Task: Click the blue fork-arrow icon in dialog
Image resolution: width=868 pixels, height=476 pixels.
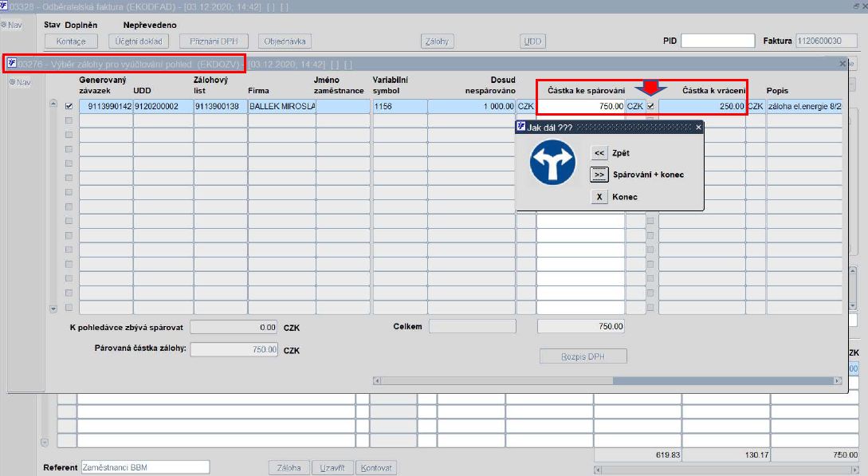Action: (552, 163)
